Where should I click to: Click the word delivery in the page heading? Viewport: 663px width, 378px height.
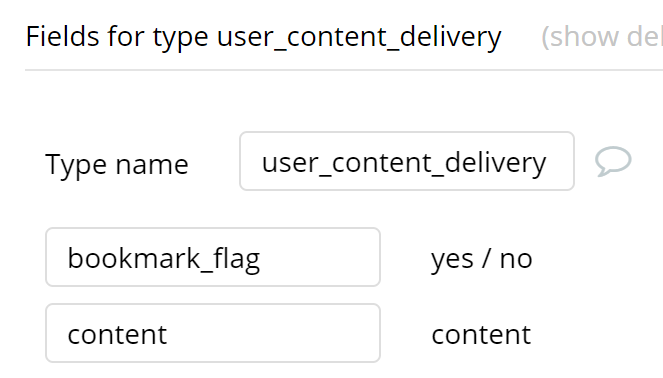(450, 37)
